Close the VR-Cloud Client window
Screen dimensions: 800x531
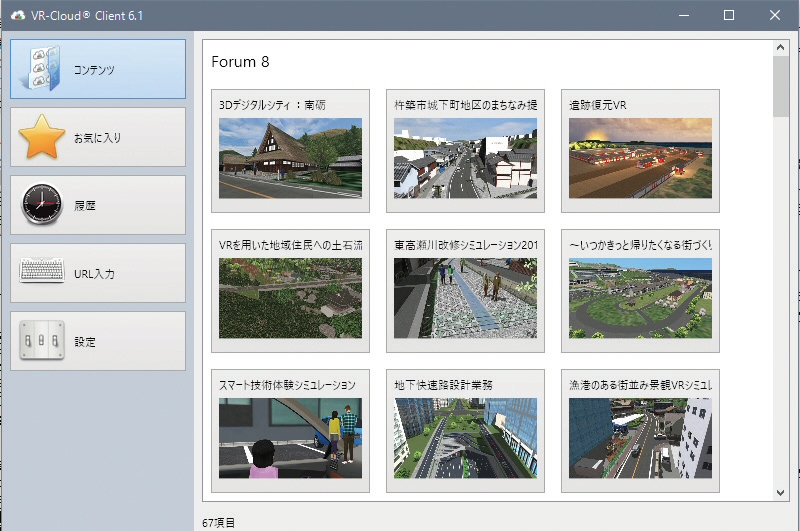point(774,15)
